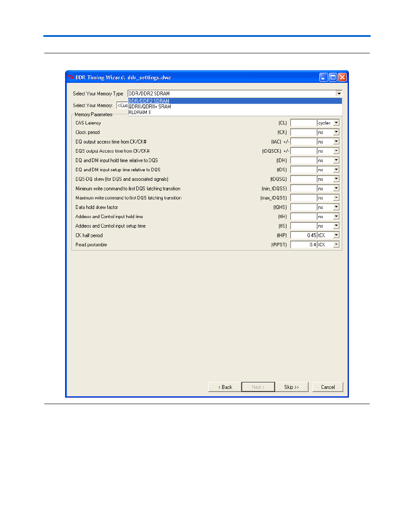The height and width of the screenshot is (532, 414).
Task: Open the CK half period tHP unit dropdown
Action: 336,235
